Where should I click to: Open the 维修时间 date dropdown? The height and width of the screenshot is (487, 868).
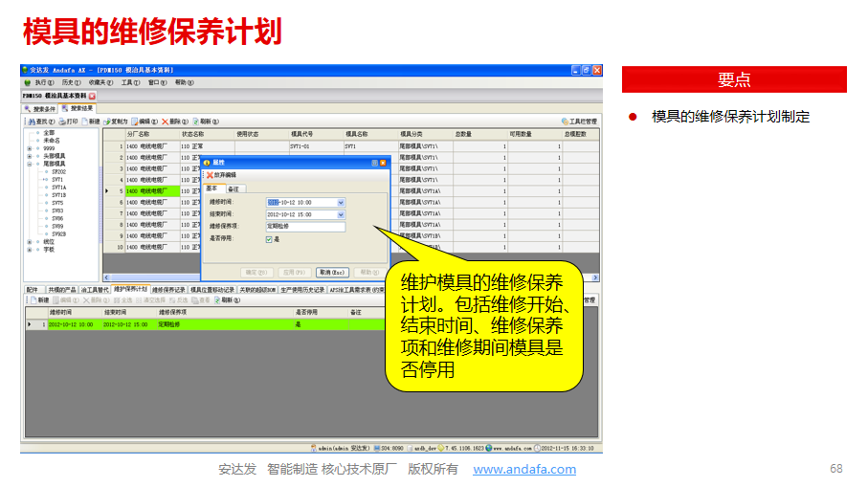tap(341, 203)
